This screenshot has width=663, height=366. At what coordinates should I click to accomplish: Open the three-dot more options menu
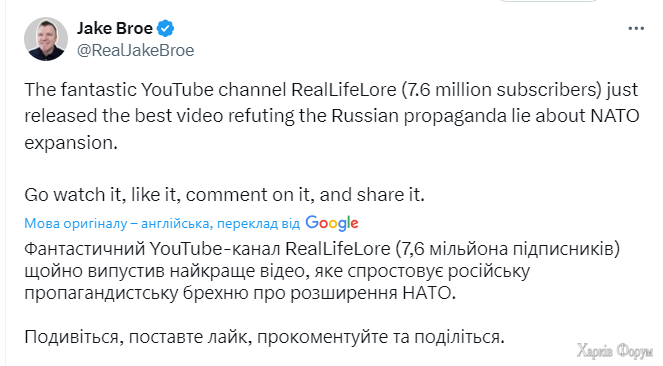636,29
